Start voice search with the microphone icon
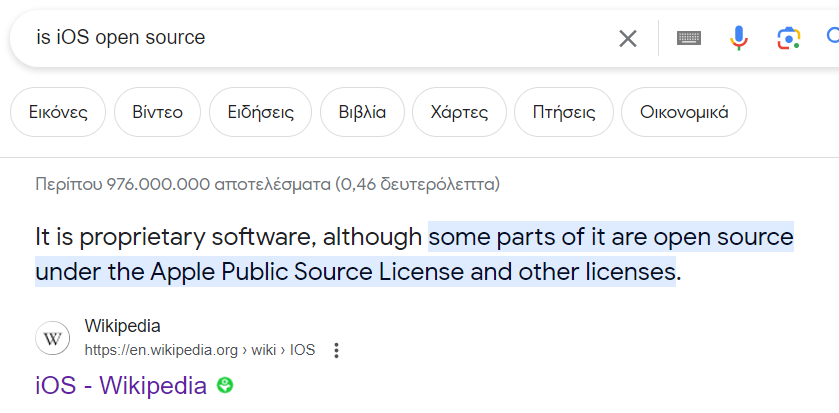 coord(739,38)
